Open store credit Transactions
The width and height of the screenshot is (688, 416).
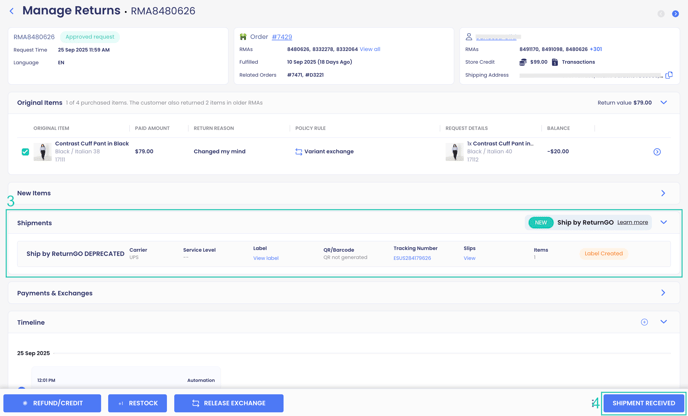coord(578,62)
